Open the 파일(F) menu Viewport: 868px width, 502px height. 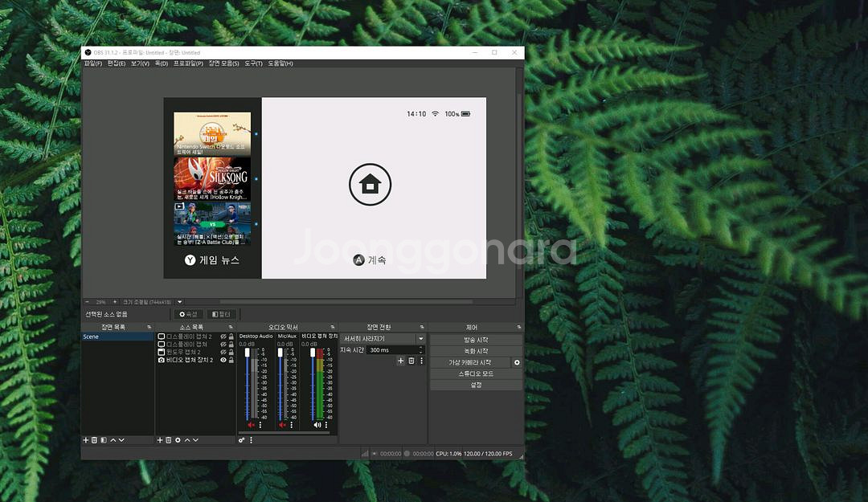93,63
